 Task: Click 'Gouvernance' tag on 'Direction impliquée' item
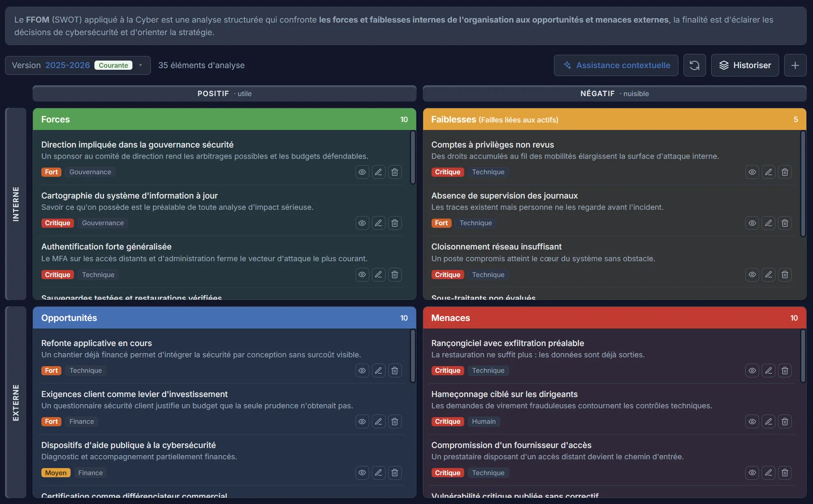pos(90,172)
